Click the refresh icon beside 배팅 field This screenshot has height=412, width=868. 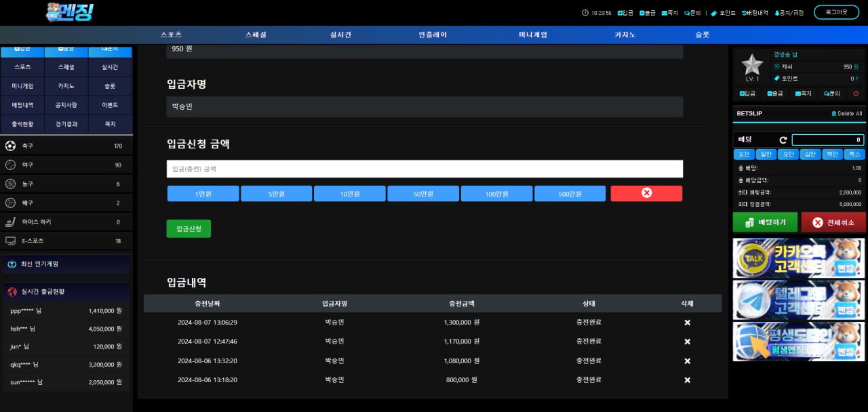coord(783,140)
